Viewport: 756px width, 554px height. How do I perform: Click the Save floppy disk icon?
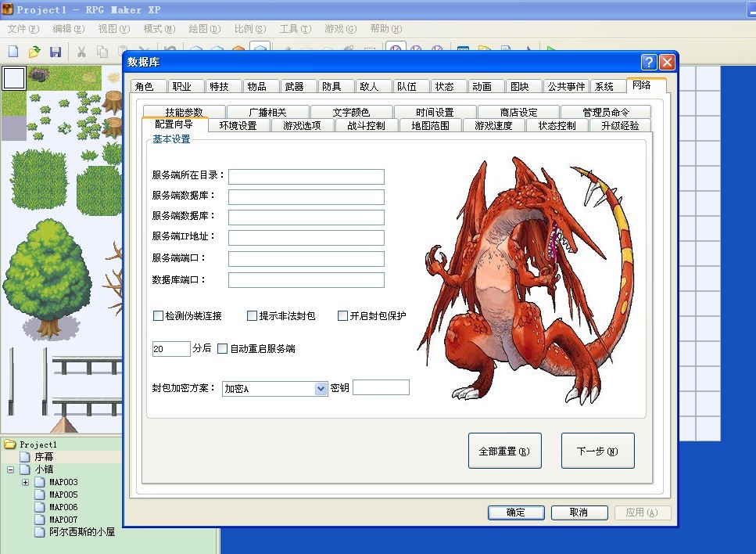[x=56, y=51]
